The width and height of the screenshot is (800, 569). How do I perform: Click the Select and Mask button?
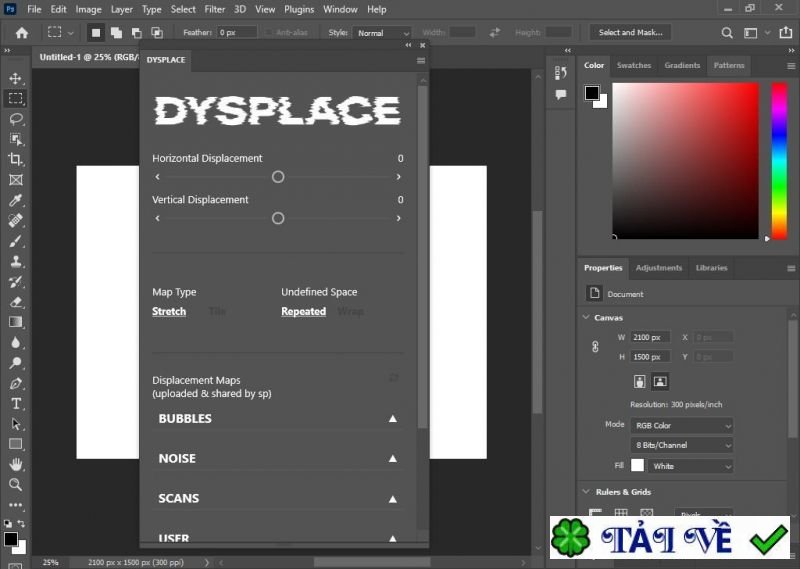630,32
